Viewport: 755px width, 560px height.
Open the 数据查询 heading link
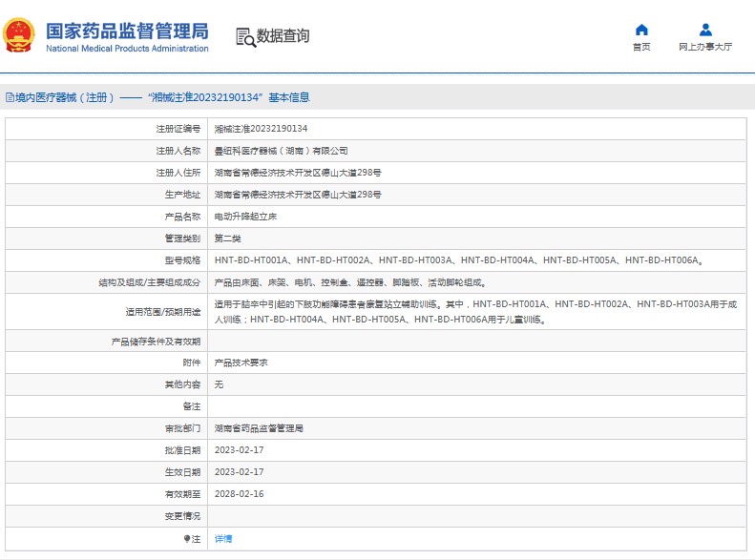click(283, 35)
